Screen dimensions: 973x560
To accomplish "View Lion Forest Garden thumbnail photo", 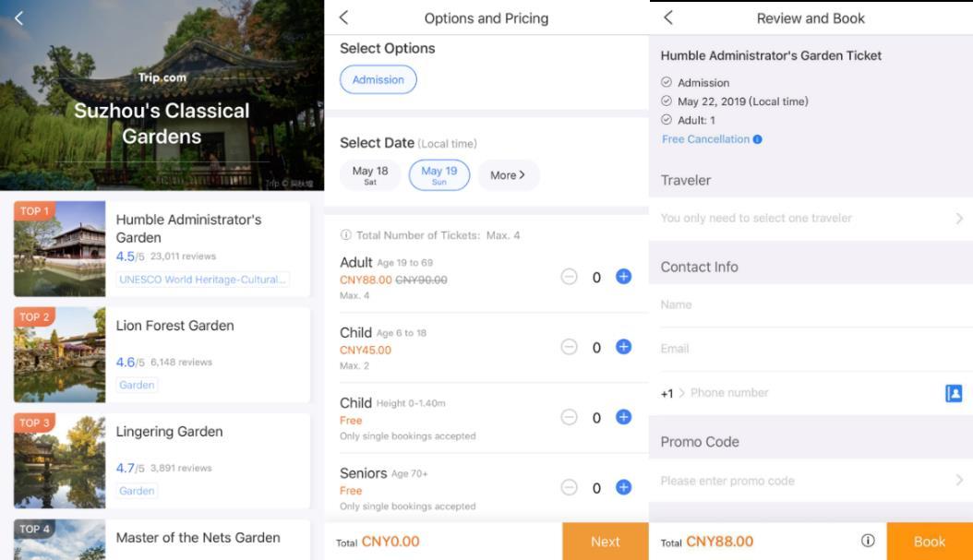I will (x=60, y=355).
